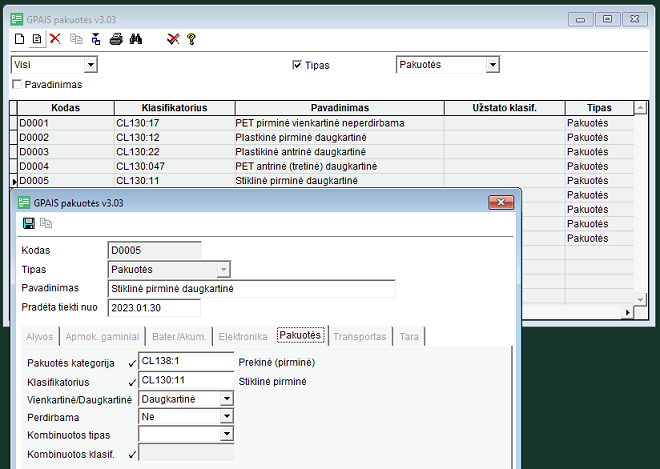Screen dimensions: 660x469
Task: Click the import/export arrow icon in toolbar
Action: click(x=96, y=39)
